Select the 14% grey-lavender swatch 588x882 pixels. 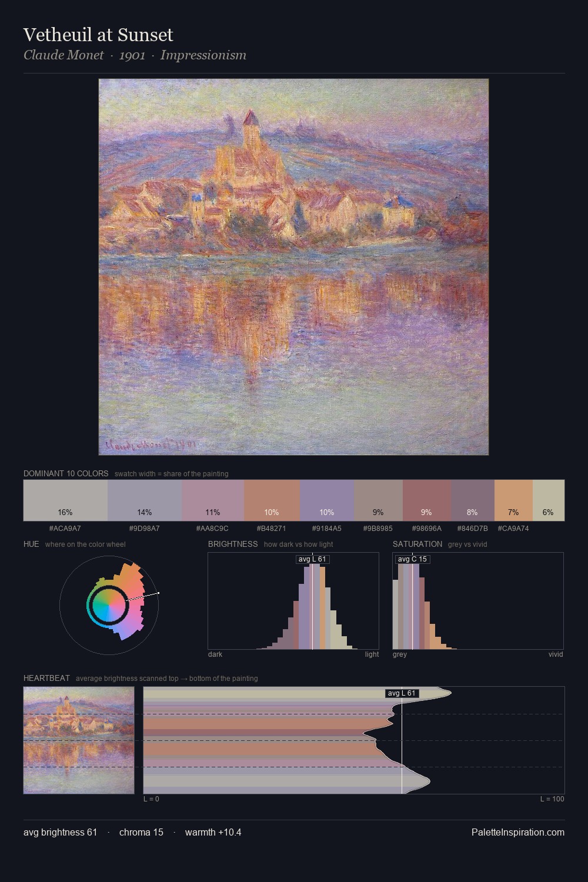(x=145, y=500)
